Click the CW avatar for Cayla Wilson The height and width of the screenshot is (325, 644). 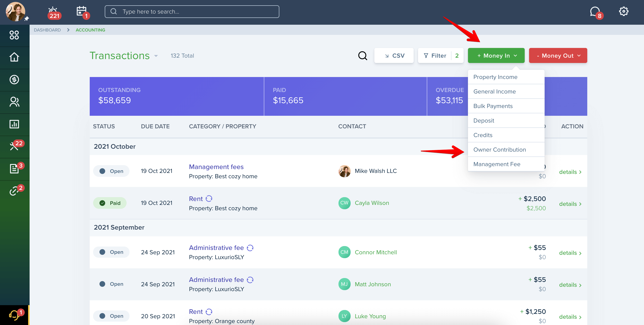[344, 203]
